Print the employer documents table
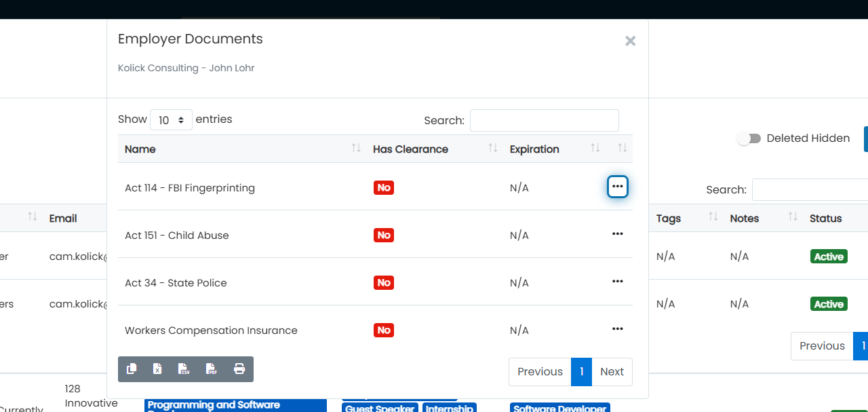Image resolution: width=868 pixels, height=412 pixels. pyautogui.click(x=239, y=369)
